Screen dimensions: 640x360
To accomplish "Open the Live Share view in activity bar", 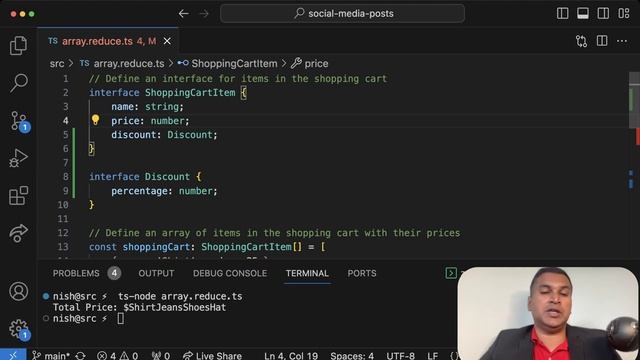I will [x=18, y=233].
